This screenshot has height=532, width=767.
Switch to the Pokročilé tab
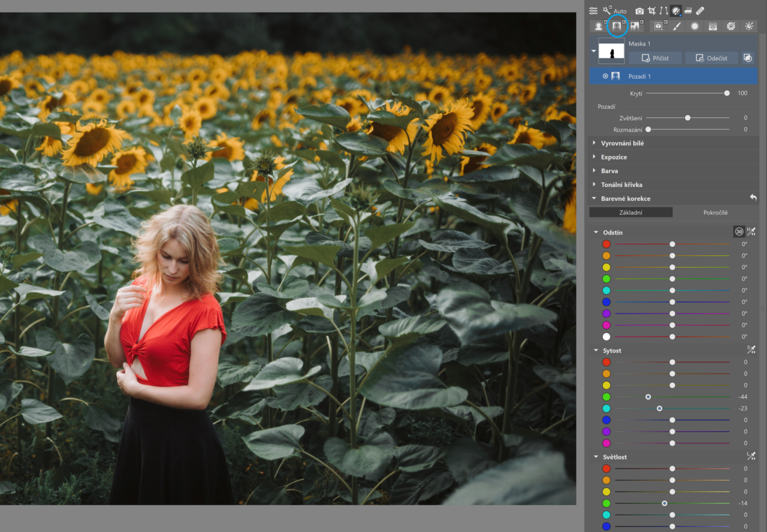click(715, 213)
